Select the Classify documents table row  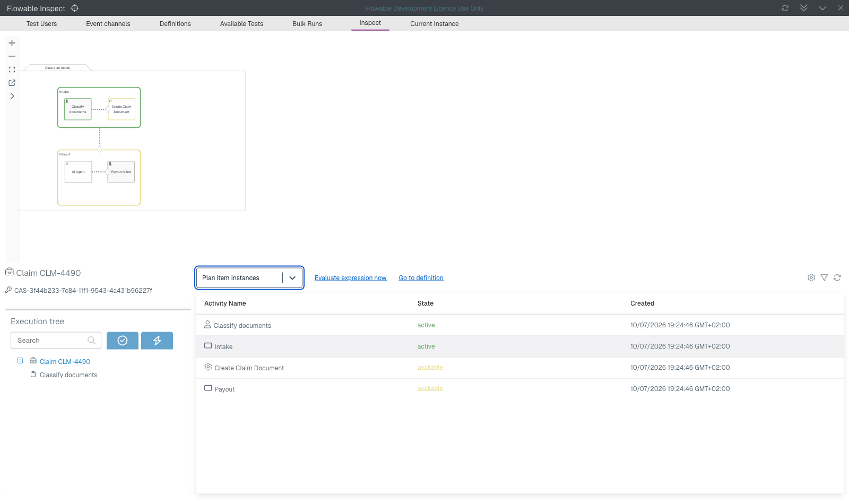[520, 325]
